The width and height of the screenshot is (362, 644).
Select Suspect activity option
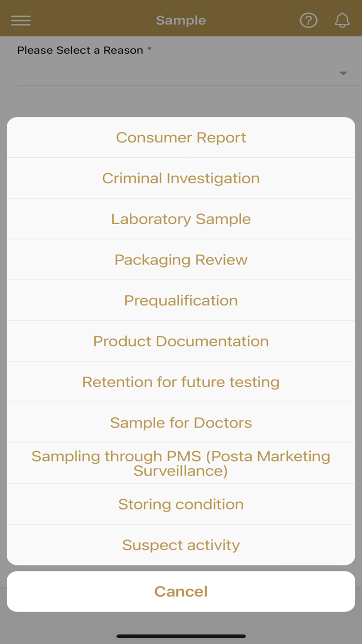pos(181,545)
